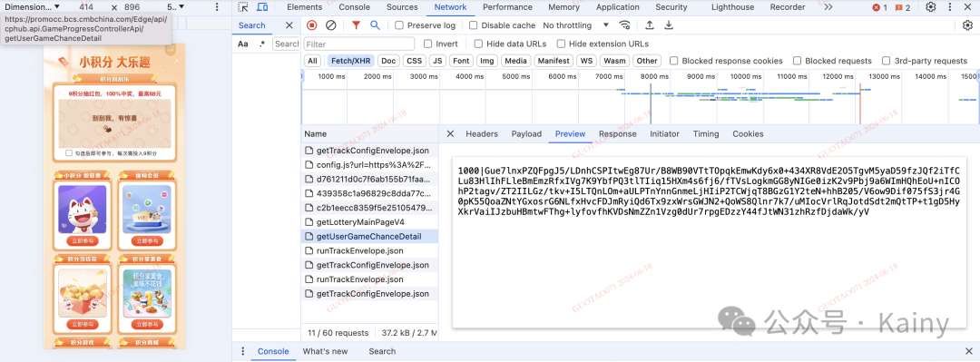The height and width of the screenshot is (362, 980).
Task: Open DevTools settings gear
Action: 931,7
